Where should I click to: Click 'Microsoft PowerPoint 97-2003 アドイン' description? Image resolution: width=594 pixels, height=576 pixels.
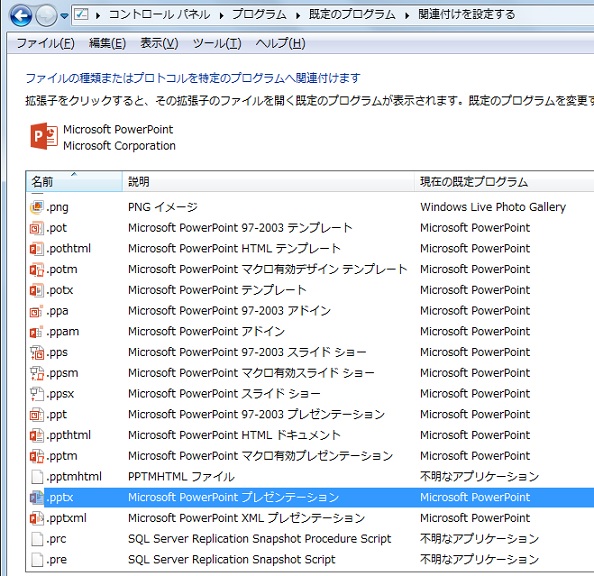pos(229,311)
